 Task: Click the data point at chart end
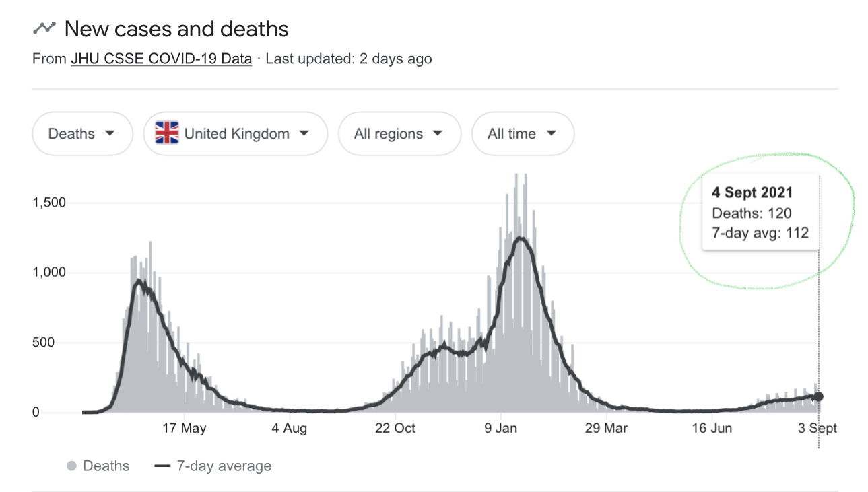818,396
